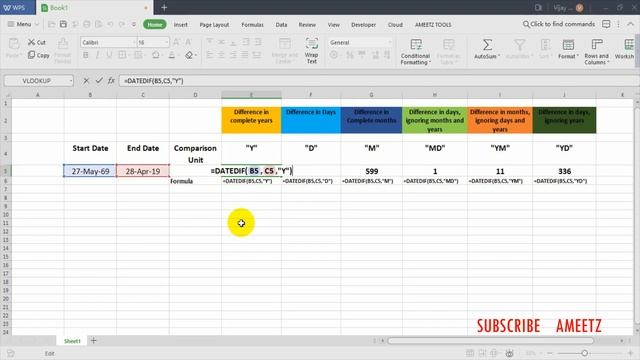Toggle Underline formatting
Viewport: 640px width, 360px height.
pyautogui.click(x=109, y=55)
